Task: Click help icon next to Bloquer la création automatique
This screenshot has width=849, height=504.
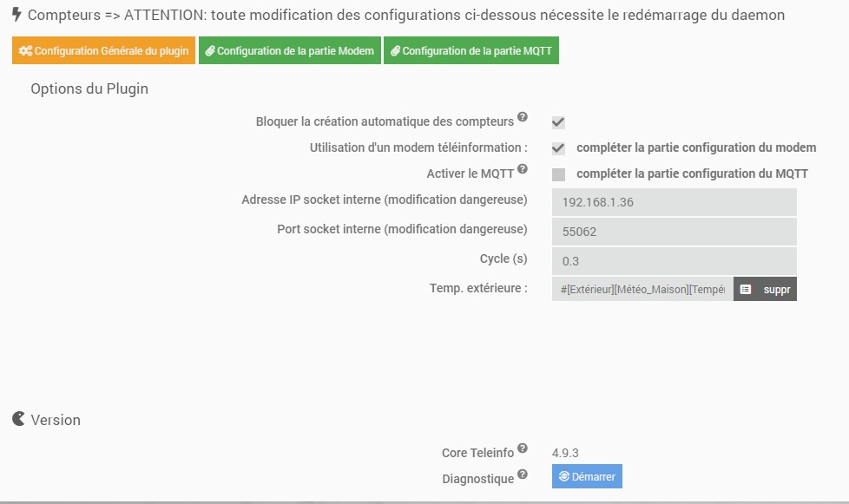Action: pos(522,116)
